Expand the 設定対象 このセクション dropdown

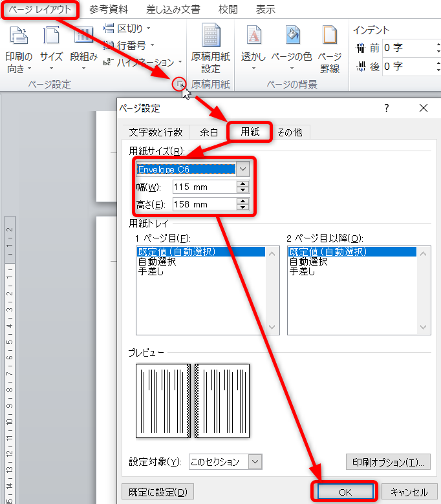[x=255, y=461]
